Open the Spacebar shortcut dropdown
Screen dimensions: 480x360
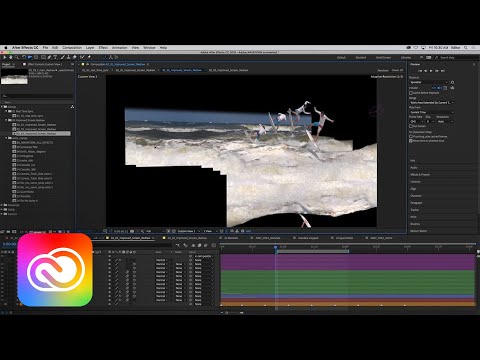pyautogui.click(x=429, y=82)
